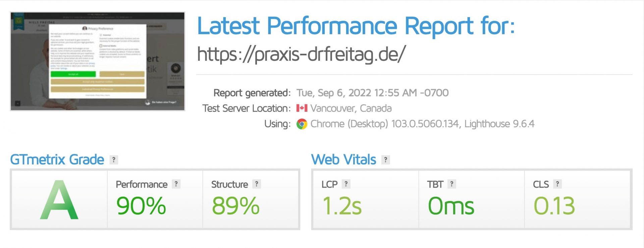Open the website screenshot thumbnail
This screenshot has height=248, width=644.
(x=98, y=61)
